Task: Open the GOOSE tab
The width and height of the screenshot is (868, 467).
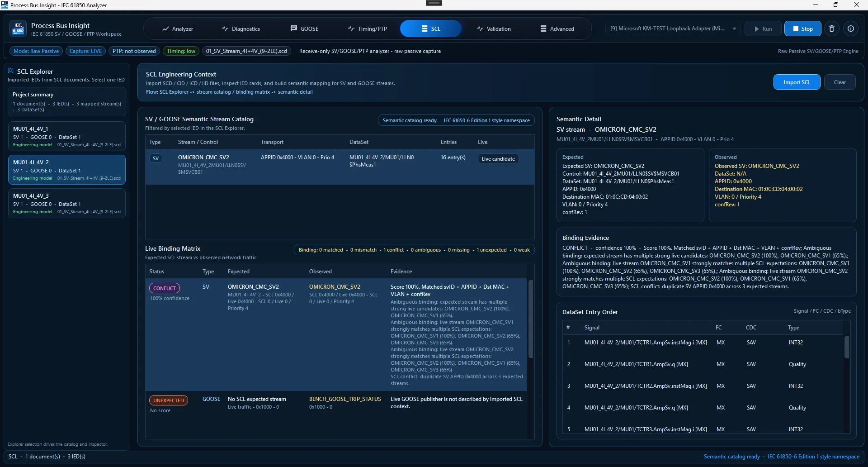Action: [x=304, y=29]
